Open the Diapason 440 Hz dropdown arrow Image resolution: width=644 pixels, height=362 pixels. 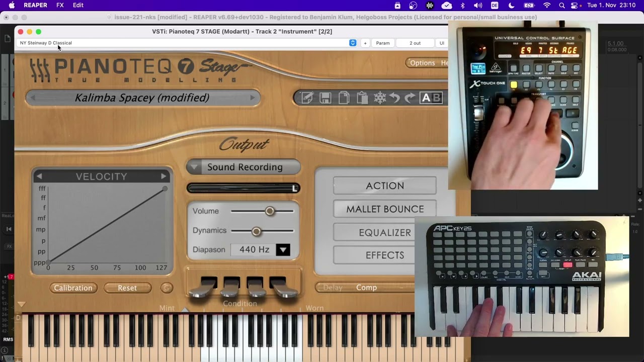point(283,249)
